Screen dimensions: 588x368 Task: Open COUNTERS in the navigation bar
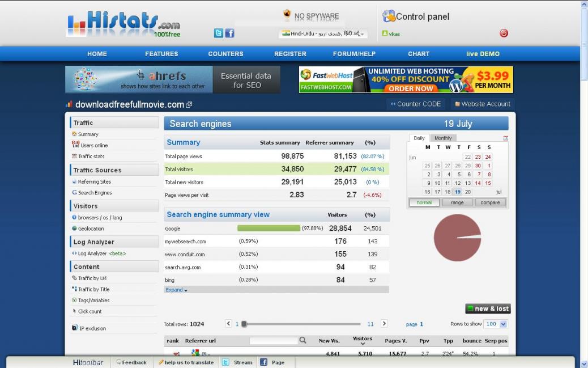226,54
